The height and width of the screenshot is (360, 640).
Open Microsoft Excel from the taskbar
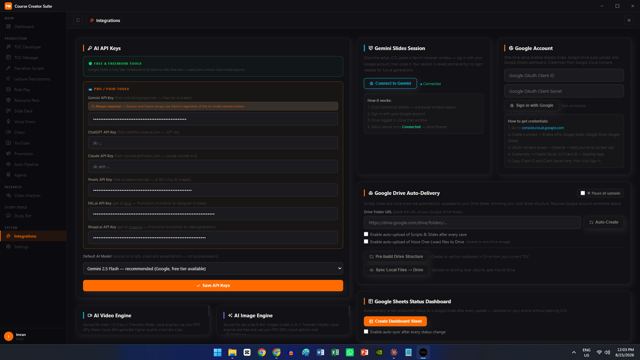(x=335, y=352)
